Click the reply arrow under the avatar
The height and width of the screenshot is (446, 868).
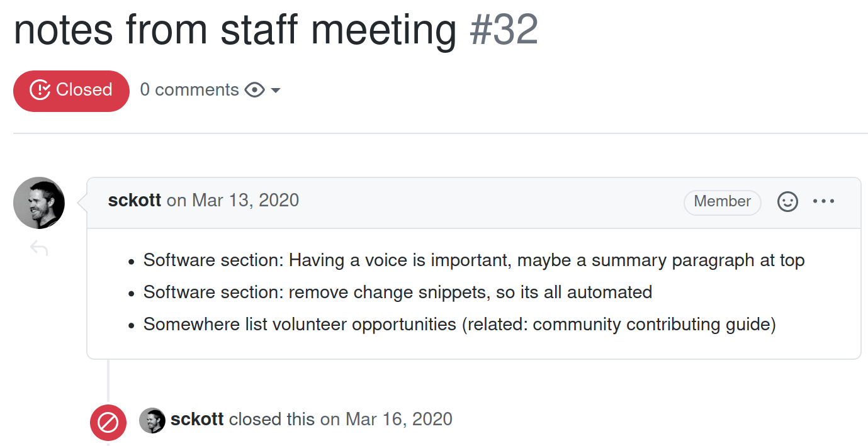[39, 247]
